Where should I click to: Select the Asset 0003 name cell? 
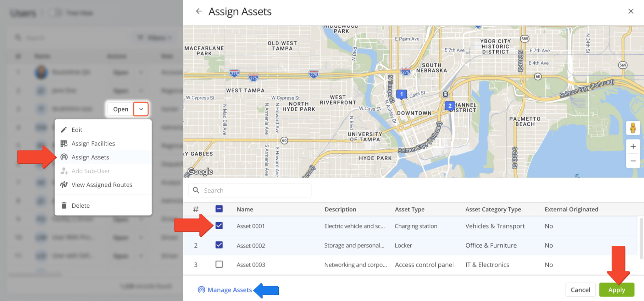(251, 265)
